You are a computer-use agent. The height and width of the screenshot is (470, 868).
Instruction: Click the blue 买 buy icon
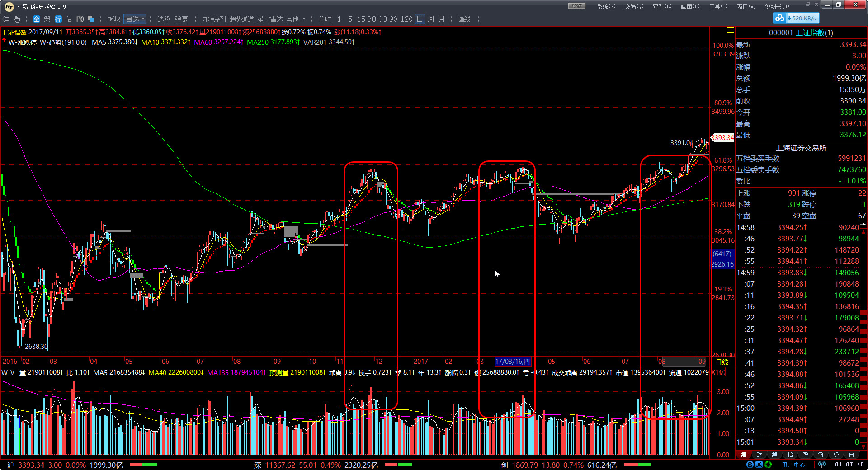[759, 465]
